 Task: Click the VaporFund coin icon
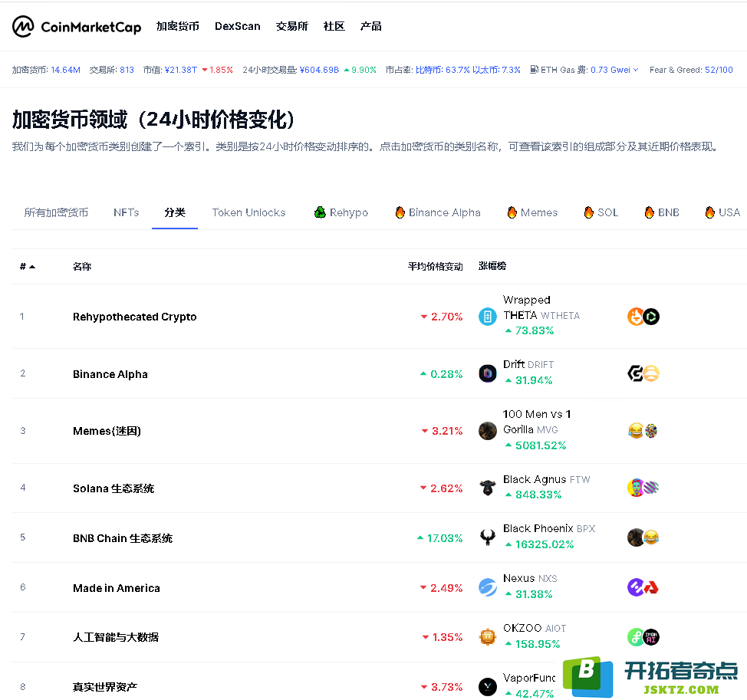487,687
